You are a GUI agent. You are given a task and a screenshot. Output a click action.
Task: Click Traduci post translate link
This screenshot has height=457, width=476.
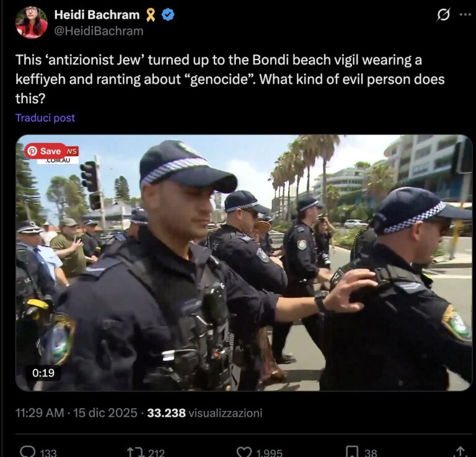pyautogui.click(x=45, y=118)
